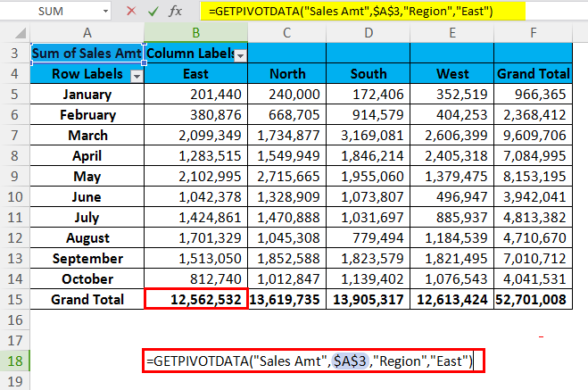This screenshot has width=588, height=390.
Task: Select column B header
Action: coord(195,33)
